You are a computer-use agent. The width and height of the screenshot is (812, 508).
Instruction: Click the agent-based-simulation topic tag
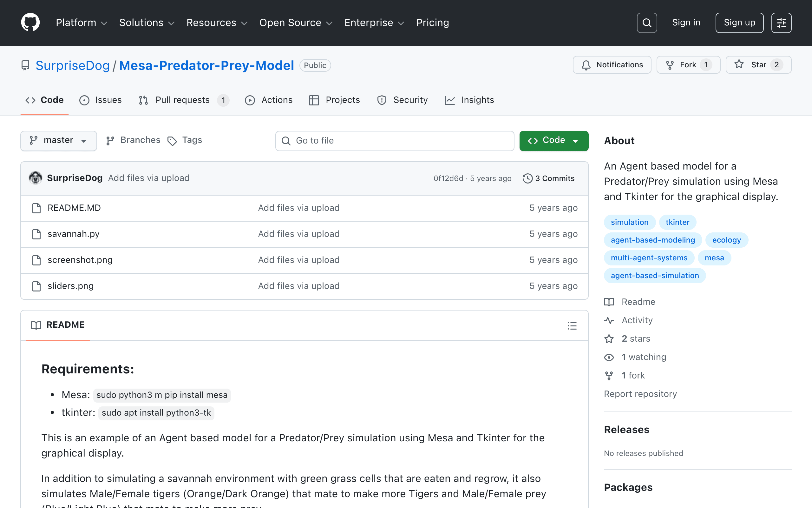point(655,276)
